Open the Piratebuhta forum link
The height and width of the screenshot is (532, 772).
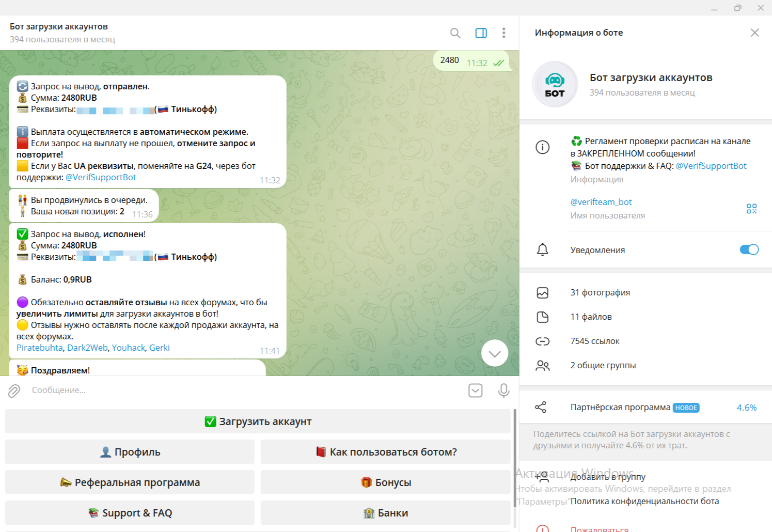pyautogui.click(x=39, y=348)
